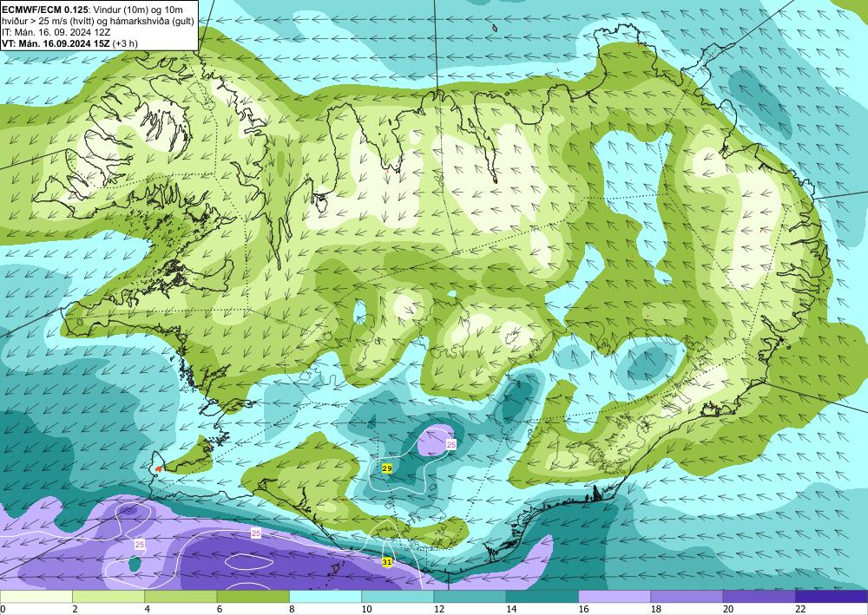Screen dimensions: 868x615
Task: Click the legend scale value 4
Action: [148, 609]
